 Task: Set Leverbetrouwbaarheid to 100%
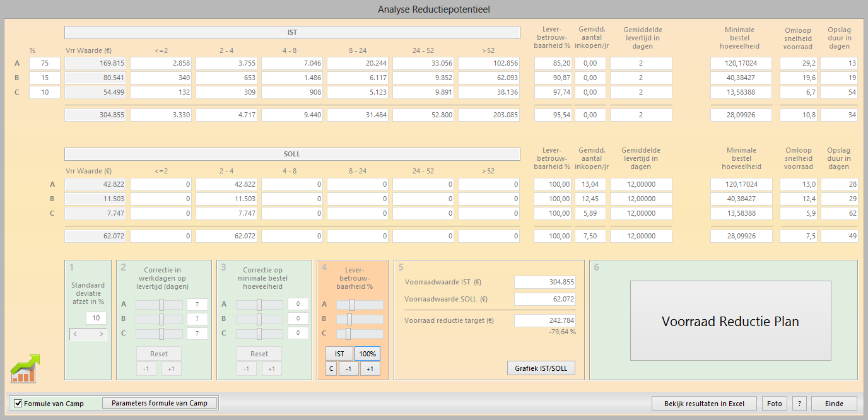(367, 354)
